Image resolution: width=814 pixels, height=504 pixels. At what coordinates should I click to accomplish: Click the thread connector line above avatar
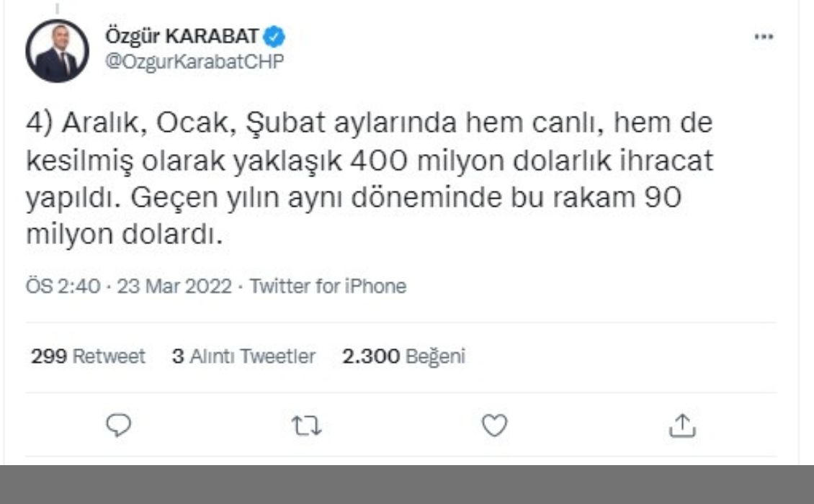pyautogui.click(x=57, y=9)
